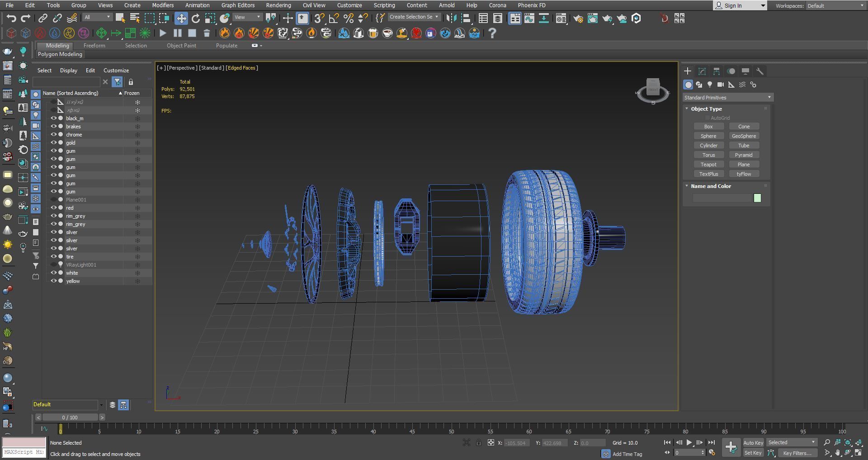Click the Sign In button
The image size is (868, 460).
(x=740, y=5)
